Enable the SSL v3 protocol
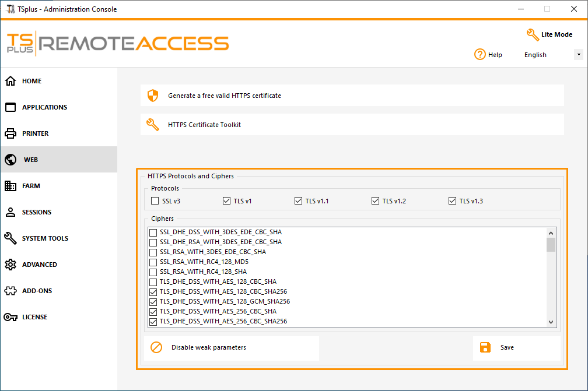This screenshot has width=588, height=391. (155, 200)
